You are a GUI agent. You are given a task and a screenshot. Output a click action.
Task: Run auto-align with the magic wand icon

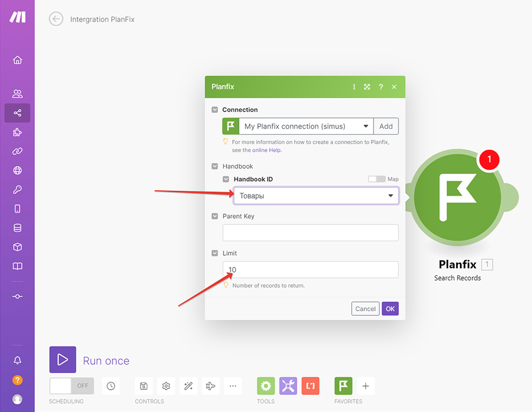188,386
